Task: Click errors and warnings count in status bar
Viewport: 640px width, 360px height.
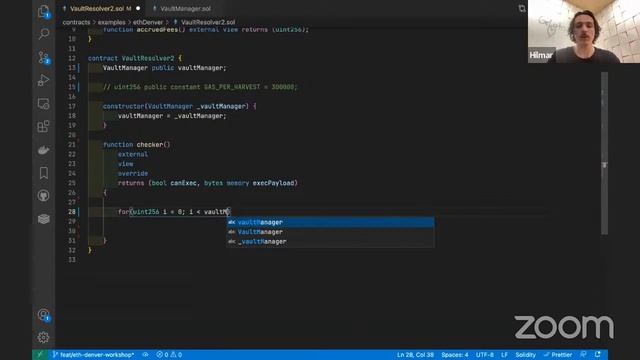Action: (169, 355)
